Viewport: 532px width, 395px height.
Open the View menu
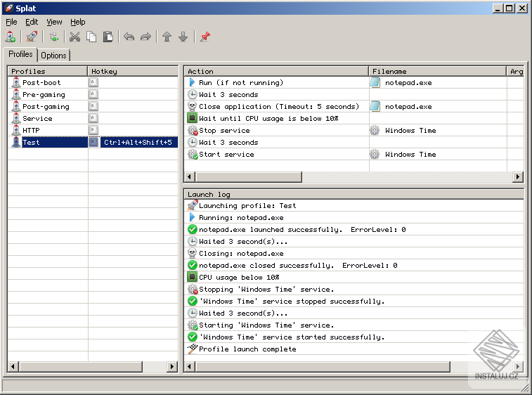click(x=54, y=22)
